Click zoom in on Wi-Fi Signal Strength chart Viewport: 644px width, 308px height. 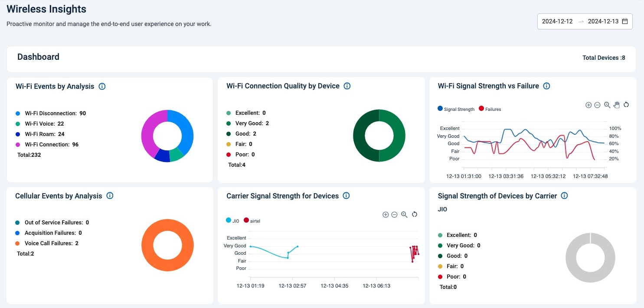[588, 105]
